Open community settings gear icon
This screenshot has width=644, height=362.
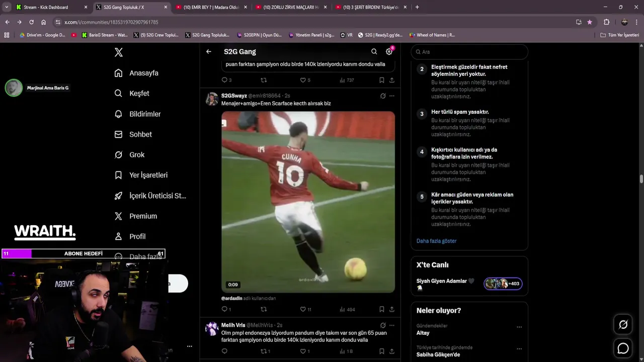coord(389,51)
